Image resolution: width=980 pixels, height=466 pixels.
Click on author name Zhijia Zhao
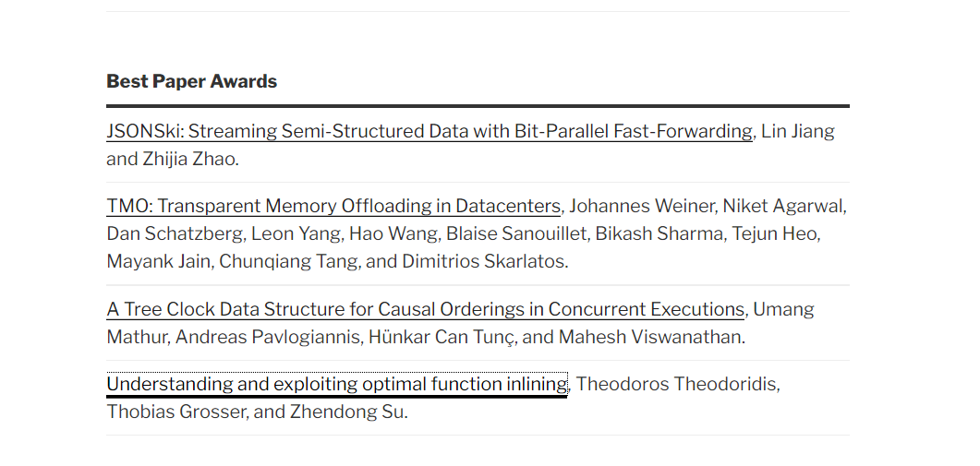coord(188,159)
